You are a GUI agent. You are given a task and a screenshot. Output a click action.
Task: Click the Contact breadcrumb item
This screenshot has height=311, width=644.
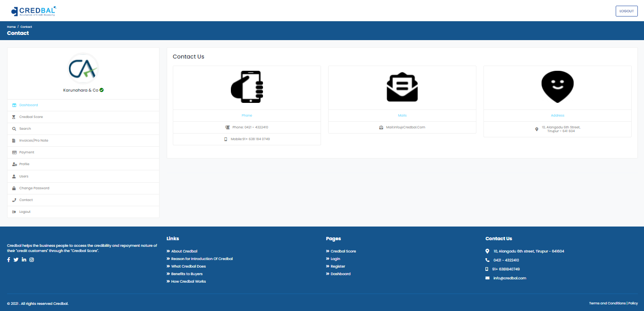pyautogui.click(x=26, y=27)
